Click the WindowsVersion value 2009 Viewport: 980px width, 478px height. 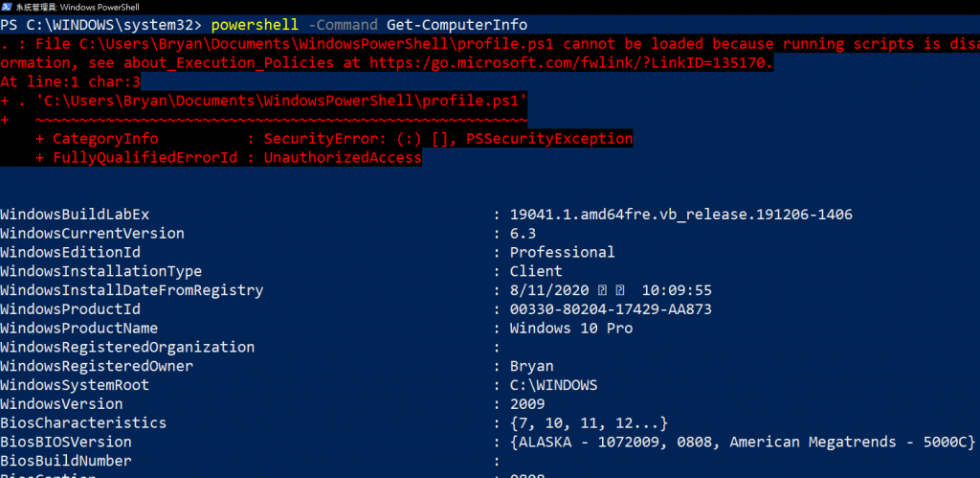click(527, 404)
